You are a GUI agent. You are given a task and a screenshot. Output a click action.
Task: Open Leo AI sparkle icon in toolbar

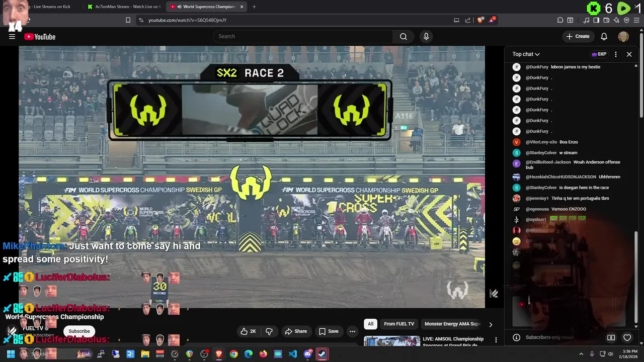pyautogui.click(x=616, y=20)
